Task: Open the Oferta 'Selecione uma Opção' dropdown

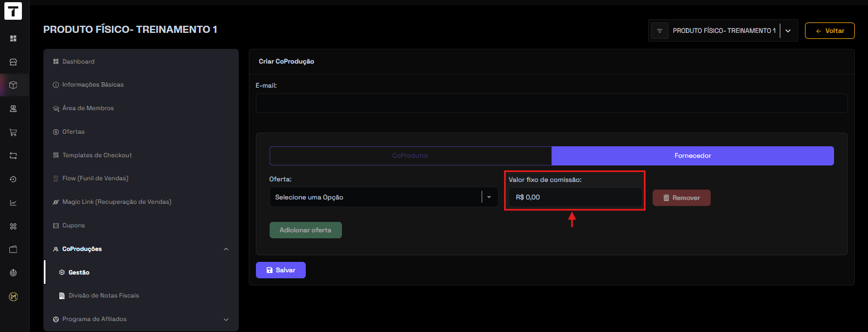Action: tap(383, 197)
